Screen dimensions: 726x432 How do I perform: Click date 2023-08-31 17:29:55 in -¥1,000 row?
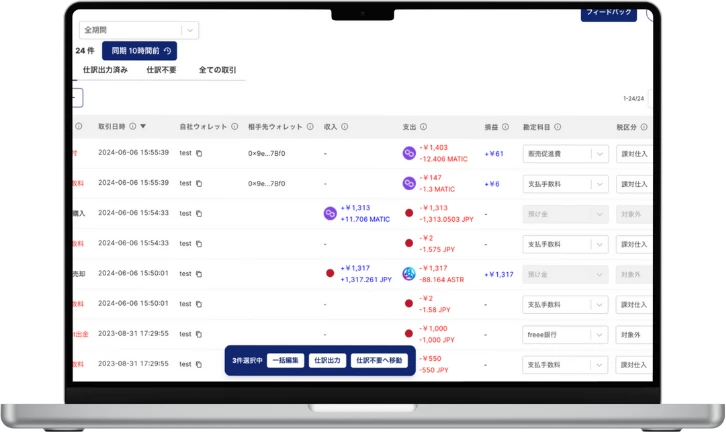pos(133,333)
